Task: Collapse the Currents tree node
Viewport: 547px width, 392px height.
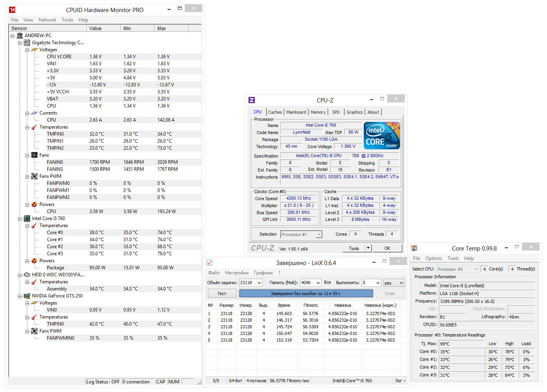Action: pyautogui.click(x=27, y=113)
